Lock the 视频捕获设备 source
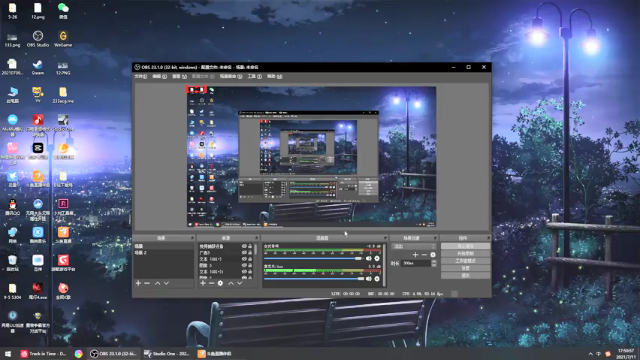The image size is (640, 360). point(250,247)
